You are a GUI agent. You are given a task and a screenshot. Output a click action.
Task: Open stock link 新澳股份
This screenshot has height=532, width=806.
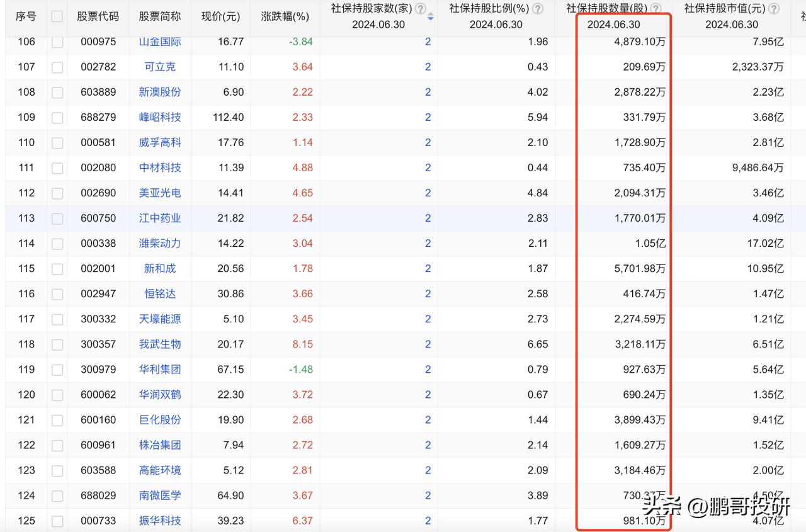click(160, 92)
